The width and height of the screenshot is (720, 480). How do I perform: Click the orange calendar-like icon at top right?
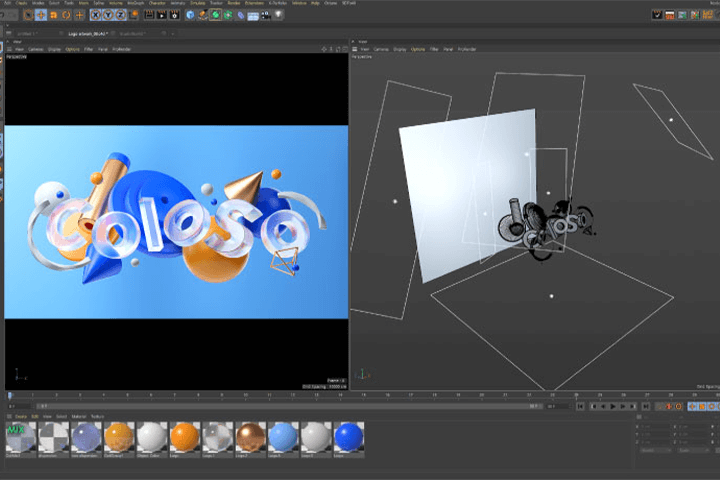click(670, 15)
